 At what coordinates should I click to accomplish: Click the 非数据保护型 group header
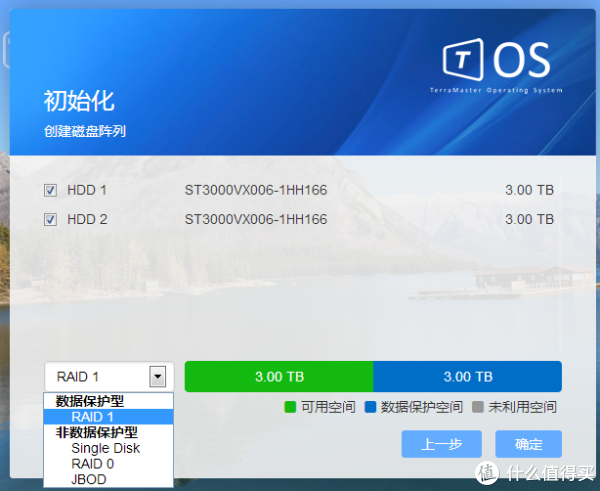click(x=96, y=433)
